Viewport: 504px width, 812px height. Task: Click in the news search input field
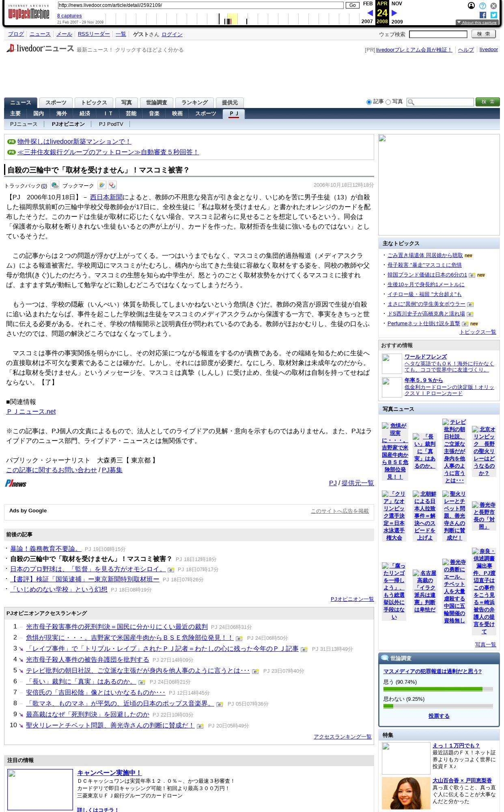[440, 102]
